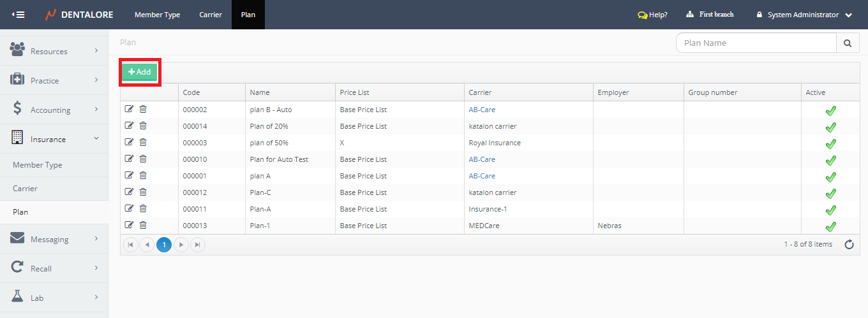Click the search magnifier icon
The width and height of the screenshot is (868, 318).
847,43
